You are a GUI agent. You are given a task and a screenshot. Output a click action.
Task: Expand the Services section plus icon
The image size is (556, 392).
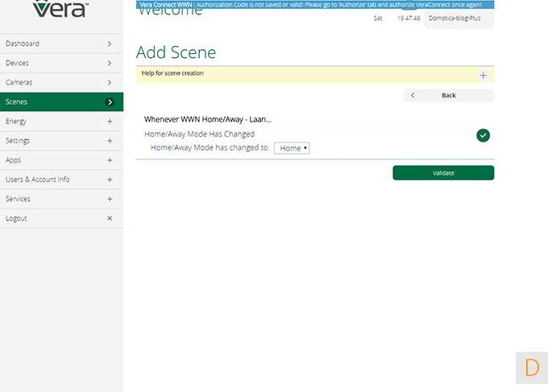110,199
